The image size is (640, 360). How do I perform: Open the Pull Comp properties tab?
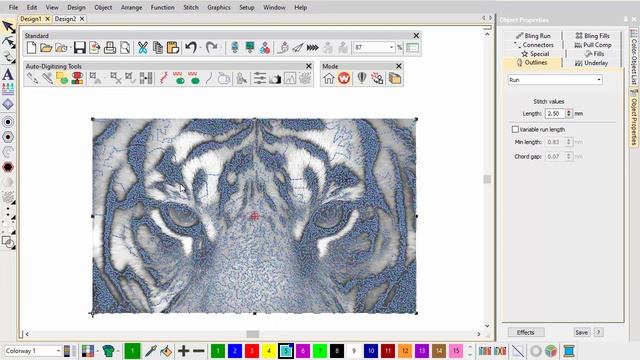pyautogui.click(x=593, y=45)
